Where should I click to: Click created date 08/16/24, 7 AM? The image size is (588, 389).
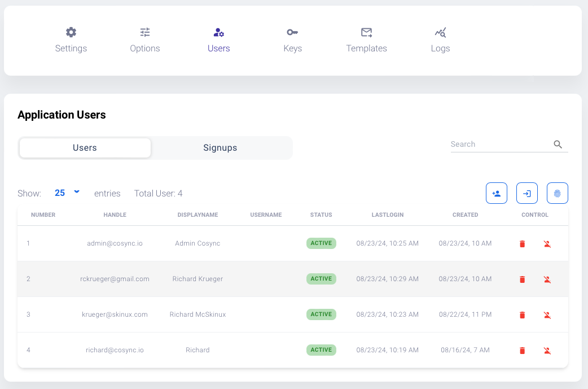click(x=465, y=351)
